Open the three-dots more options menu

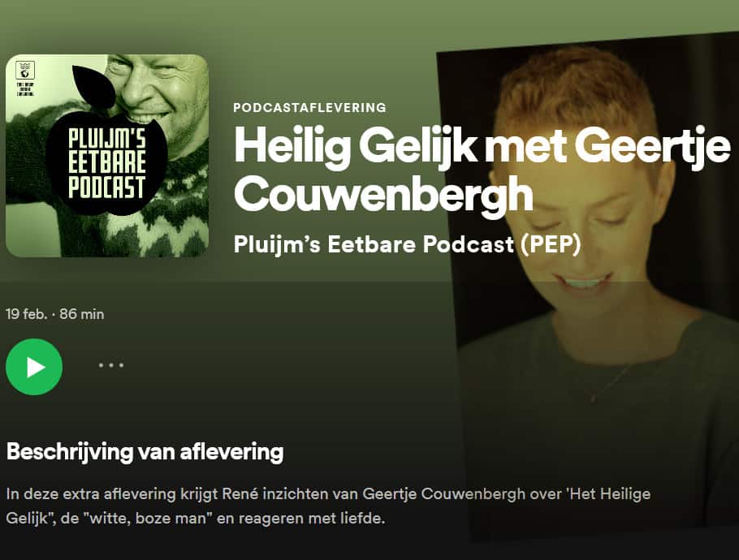(x=111, y=365)
